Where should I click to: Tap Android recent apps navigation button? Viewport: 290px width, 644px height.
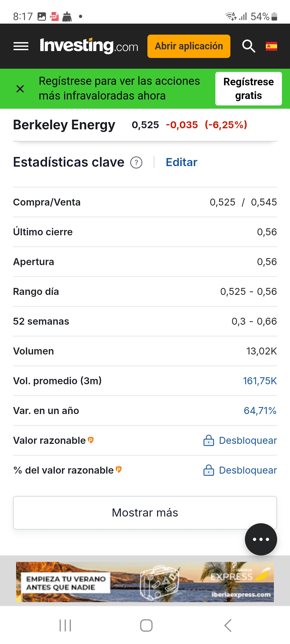tap(65, 625)
